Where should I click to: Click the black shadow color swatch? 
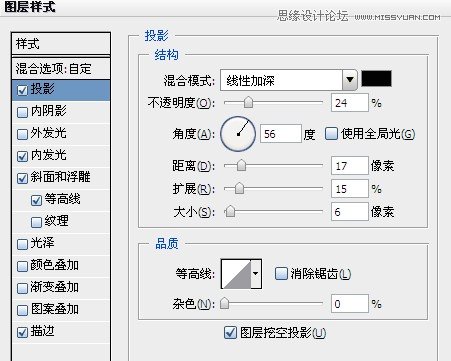[377, 79]
